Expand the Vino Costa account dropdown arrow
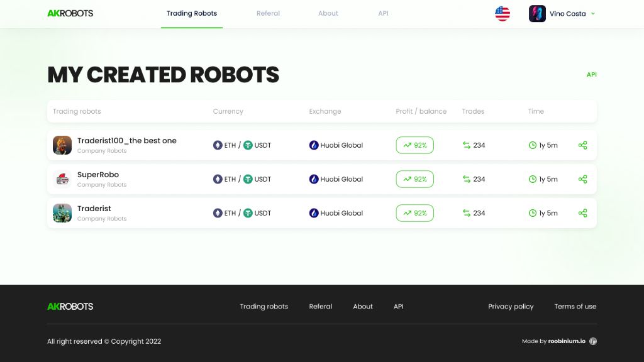 [592, 14]
